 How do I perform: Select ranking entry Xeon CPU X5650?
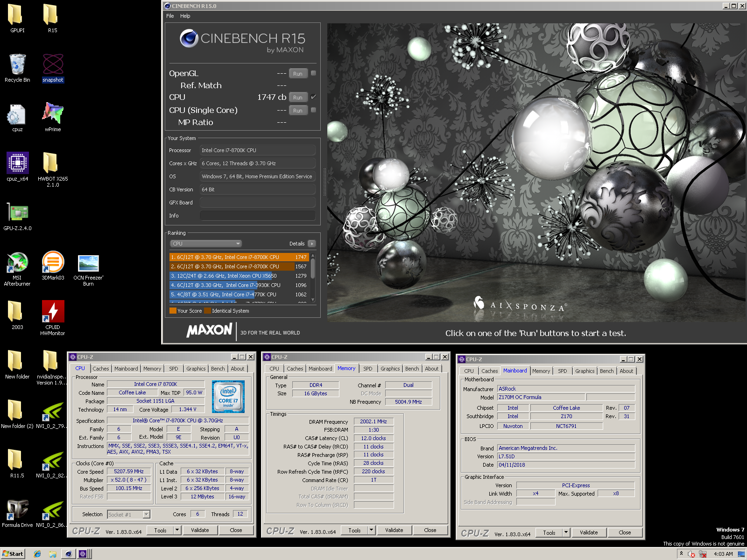pyautogui.click(x=238, y=276)
